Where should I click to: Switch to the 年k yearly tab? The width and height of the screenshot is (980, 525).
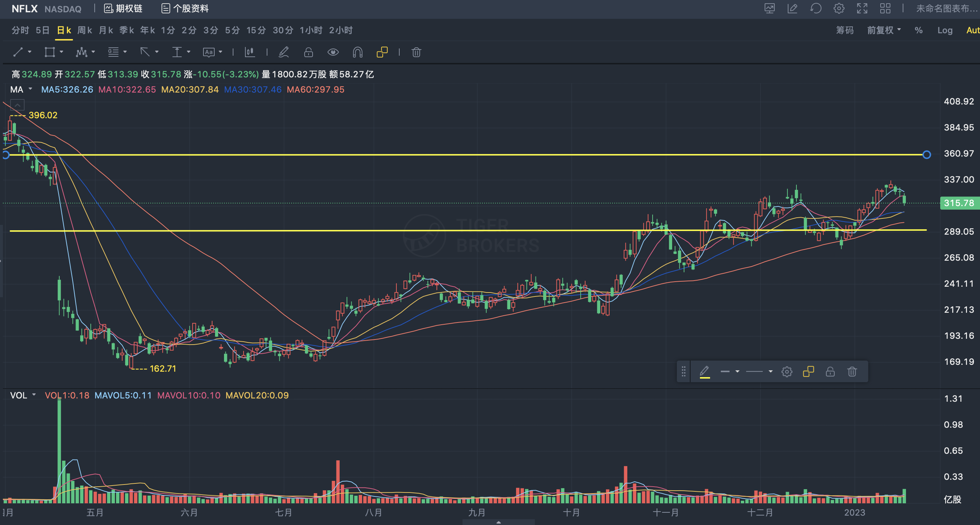click(x=147, y=30)
